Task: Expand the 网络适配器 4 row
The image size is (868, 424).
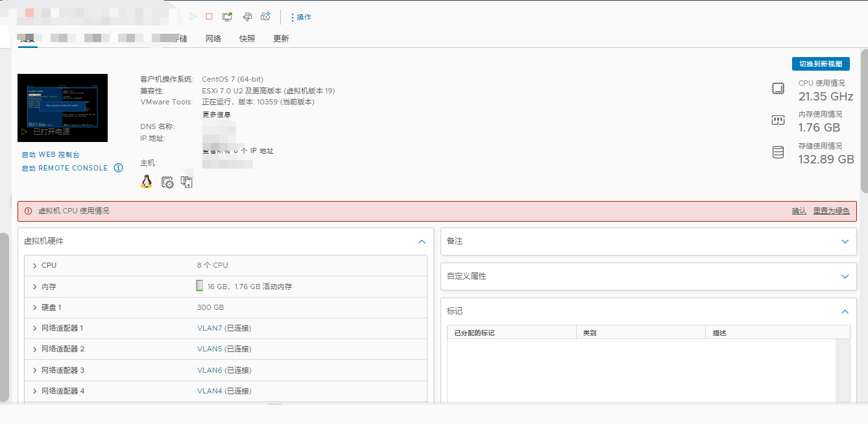Action: click(35, 391)
